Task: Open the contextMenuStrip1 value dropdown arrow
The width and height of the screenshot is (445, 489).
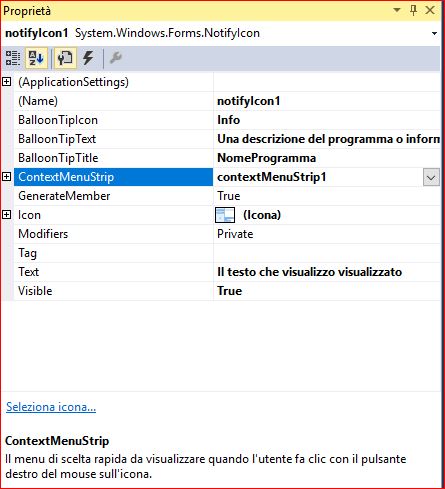Action: 431,177
